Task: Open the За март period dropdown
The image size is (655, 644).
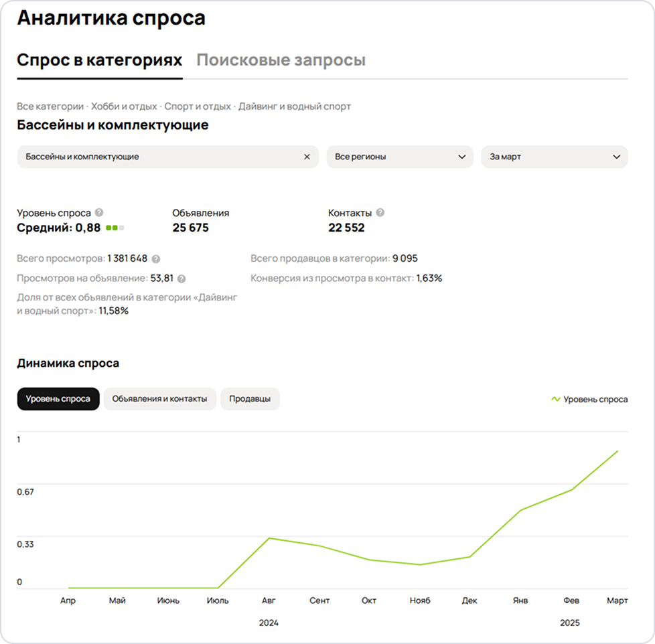Action: click(x=555, y=157)
